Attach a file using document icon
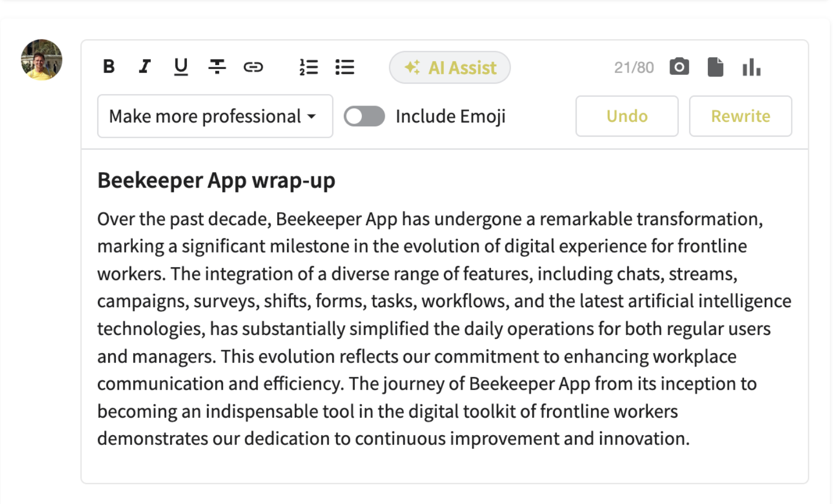The width and height of the screenshot is (833, 504). coord(715,67)
